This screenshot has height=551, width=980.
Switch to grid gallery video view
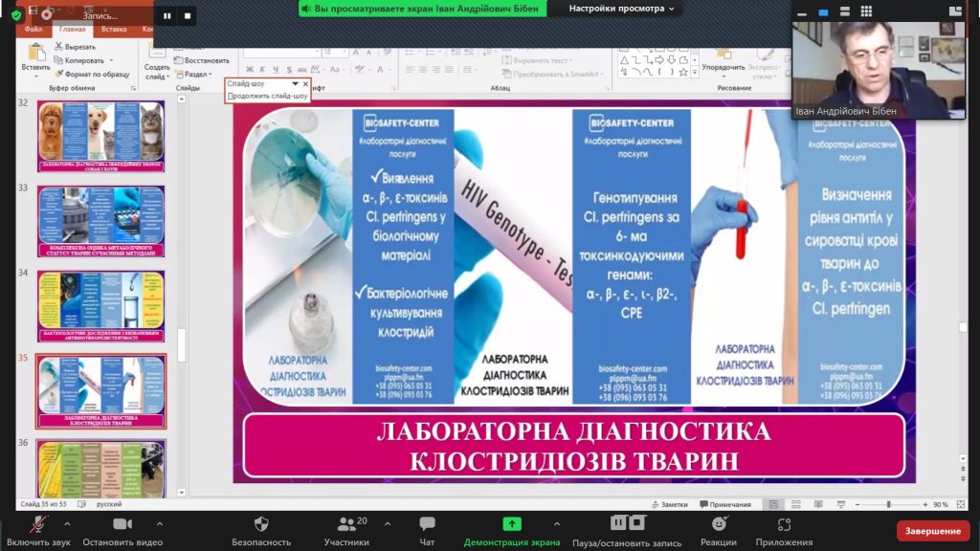(x=866, y=11)
